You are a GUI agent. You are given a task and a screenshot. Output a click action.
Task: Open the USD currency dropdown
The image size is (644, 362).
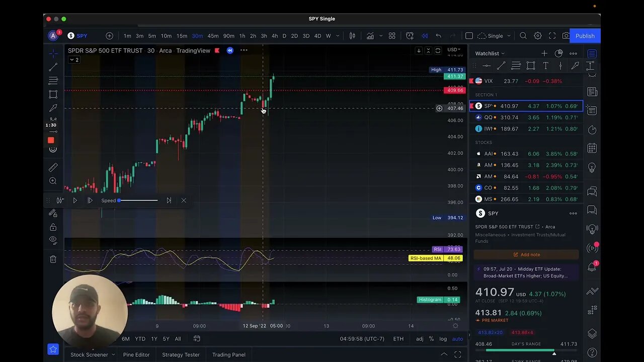pos(454,50)
